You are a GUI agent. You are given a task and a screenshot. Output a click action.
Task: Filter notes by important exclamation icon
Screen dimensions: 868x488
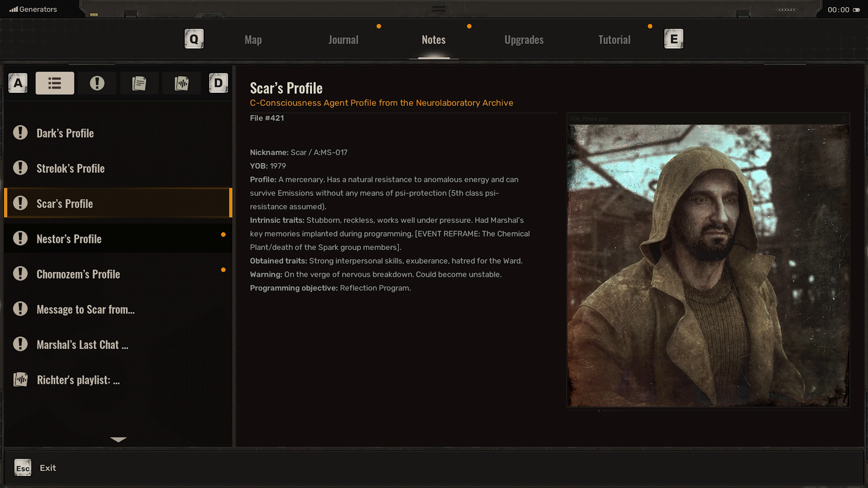coord(97,83)
